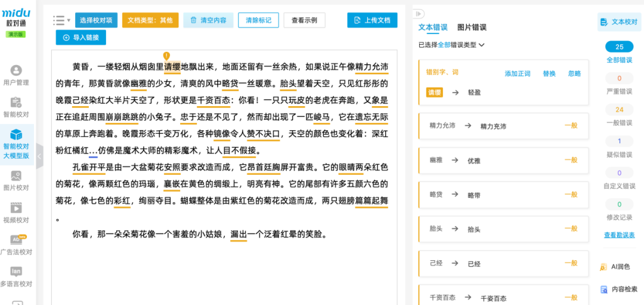Click underlined word 彩红 in text
Image resolution: width=644 pixels, height=305 pixels.
click(122, 201)
